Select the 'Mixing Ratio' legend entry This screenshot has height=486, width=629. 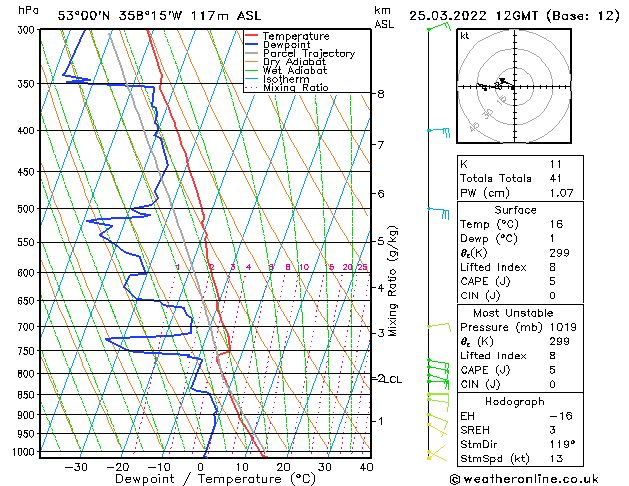click(x=296, y=87)
